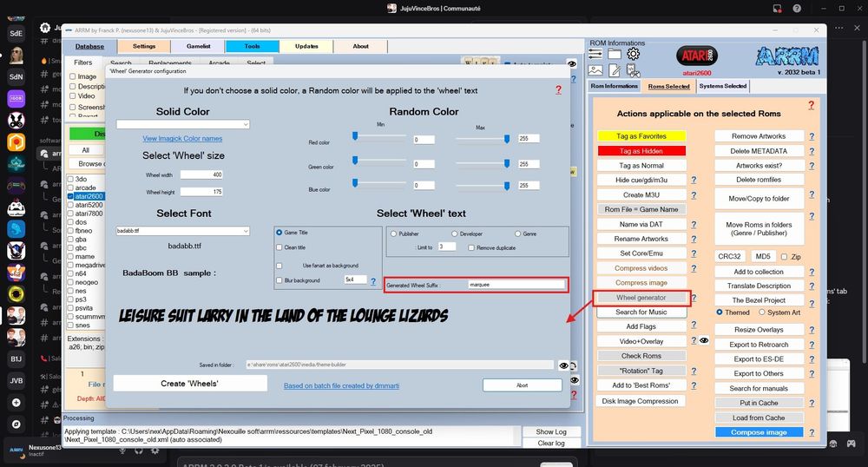The width and height of the screenshot is (868, 467).
Task: Click the Compose image button
Action: pyautogui.click(x=759, y=432)
